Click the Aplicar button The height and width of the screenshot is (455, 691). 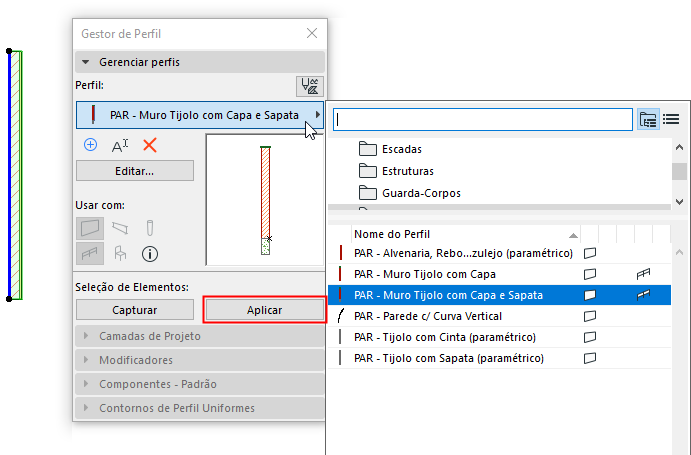pyautogui.click(x=264, y=310)
